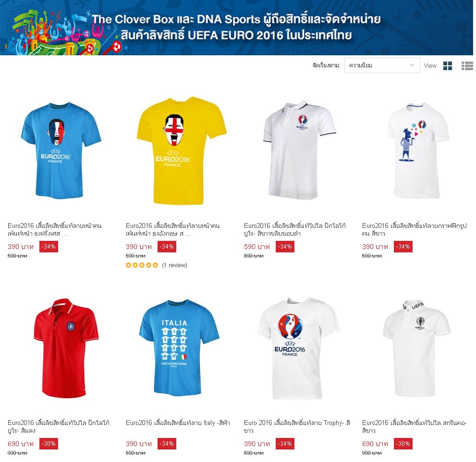Open the blue France face-paint T-shirt image
The height and width of the screenshot is (462, 476).
pos(61,150)
